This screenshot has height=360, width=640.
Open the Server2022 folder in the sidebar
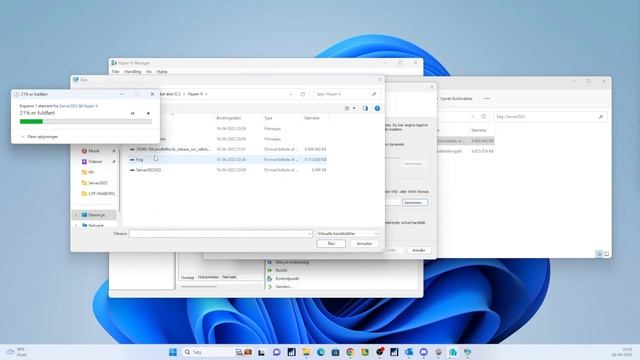(98, 183)
